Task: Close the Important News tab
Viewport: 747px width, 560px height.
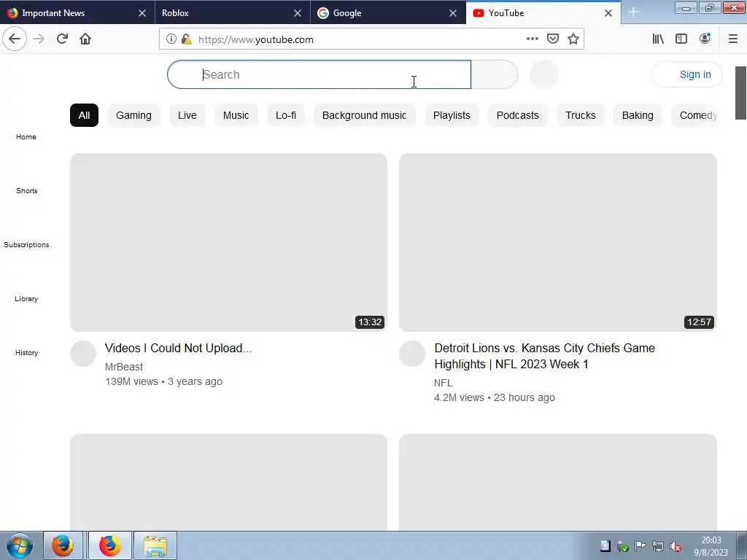Action: point(142,13)
